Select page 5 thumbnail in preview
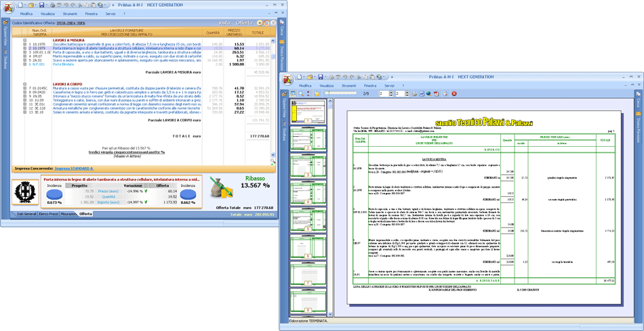644x331 pixels. point(307,219)
